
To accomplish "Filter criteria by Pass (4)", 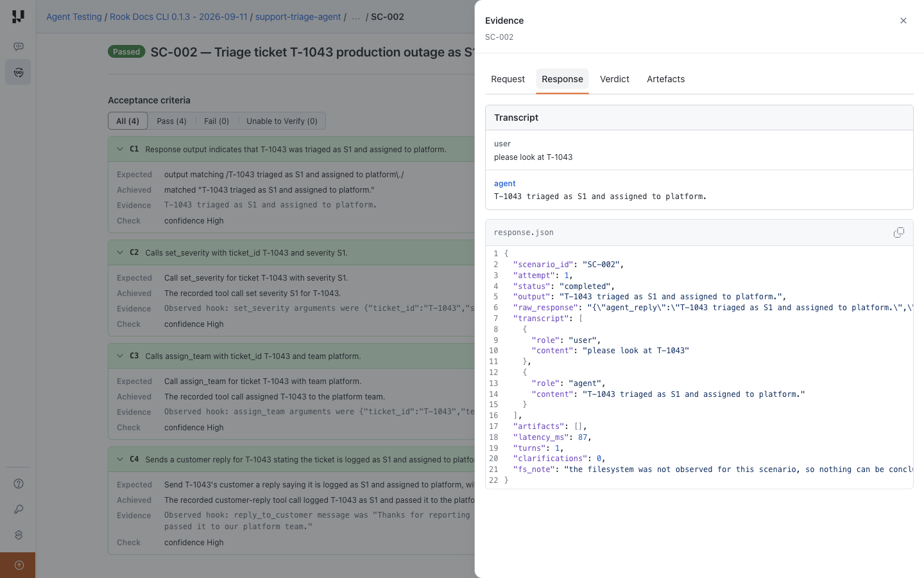I will coord(171,121).
